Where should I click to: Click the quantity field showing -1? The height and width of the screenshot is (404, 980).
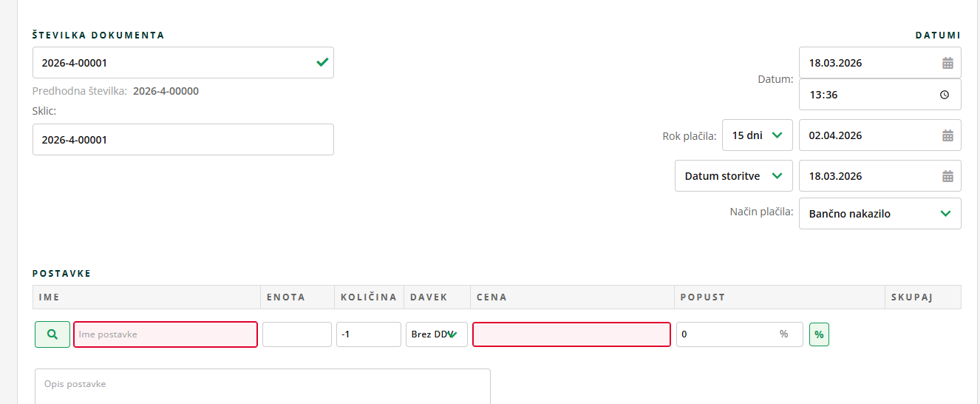(368, 334)
